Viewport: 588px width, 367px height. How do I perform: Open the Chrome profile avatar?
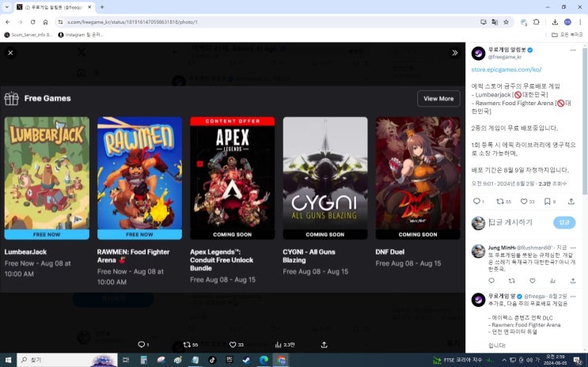[567, 22]
